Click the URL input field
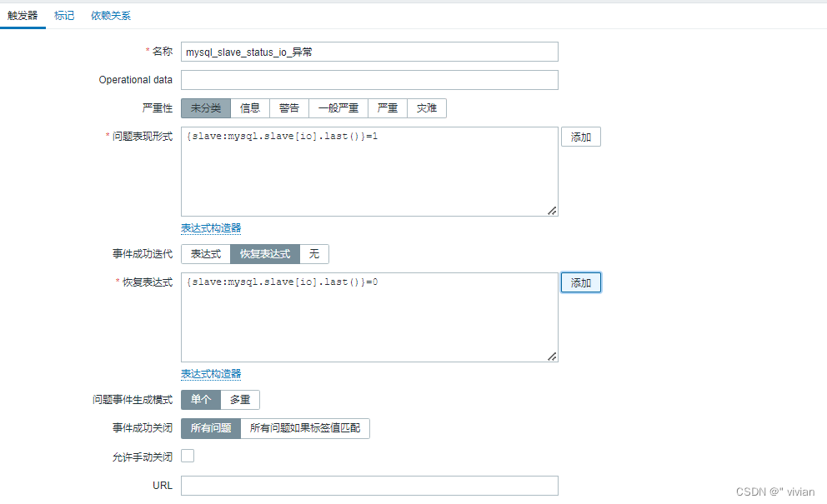 pyautogui.click(x=369, y=486)
